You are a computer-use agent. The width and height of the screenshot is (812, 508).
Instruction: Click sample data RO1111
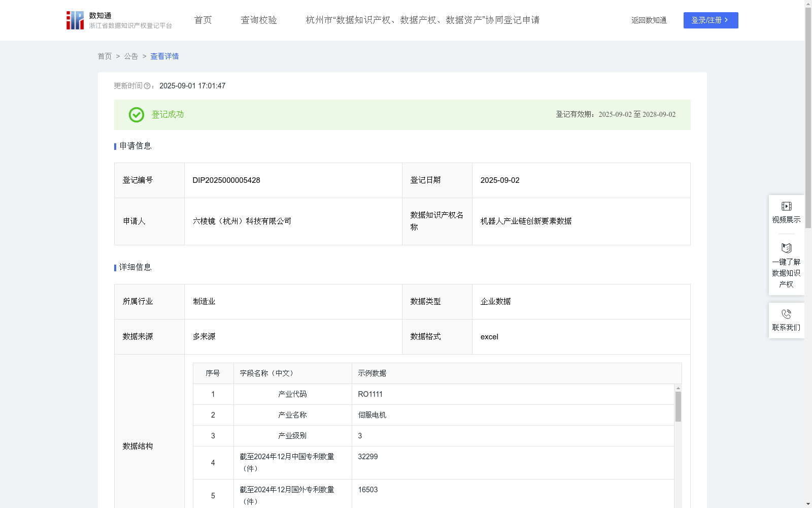coord(370,394)
